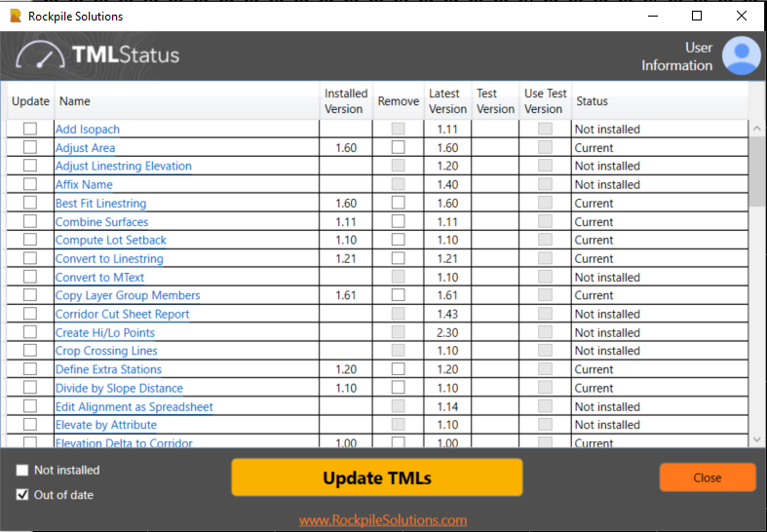Image resolution: width=767 pixels, height=532 pixels.
Task: Click the Update column header
Action: [30, 100]
